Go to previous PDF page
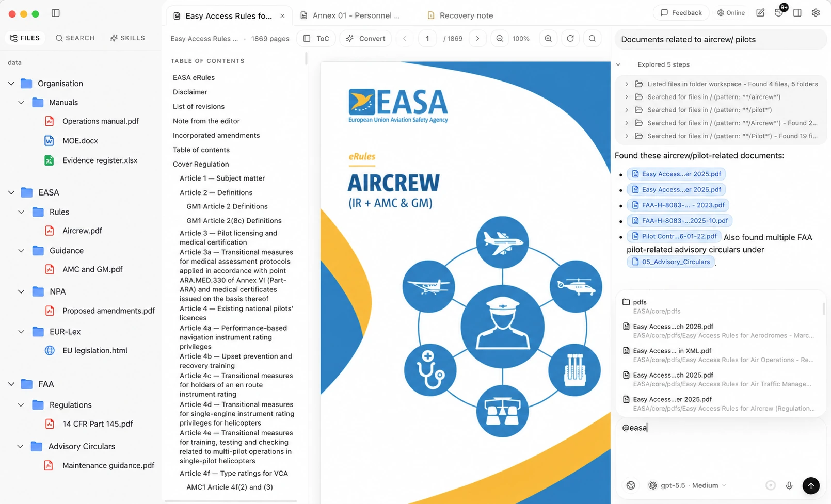 tap(405, 38)
